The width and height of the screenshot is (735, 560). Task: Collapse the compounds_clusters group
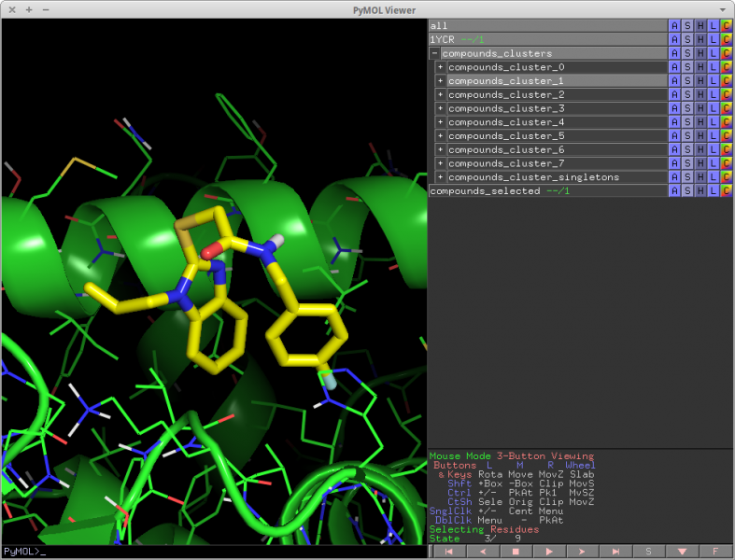435,54
